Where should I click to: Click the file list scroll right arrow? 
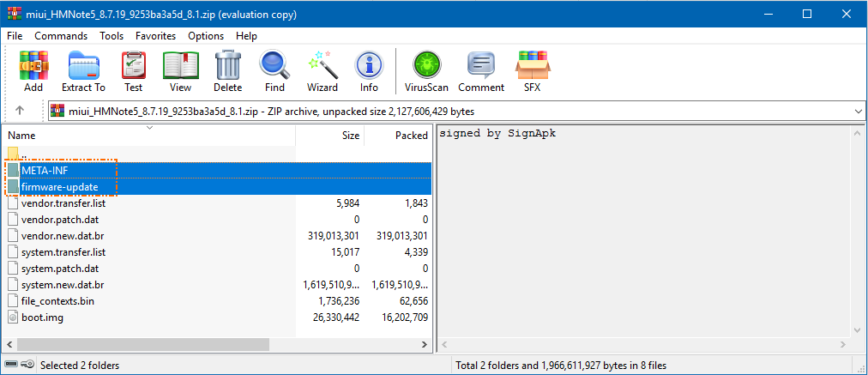(424, 344)
